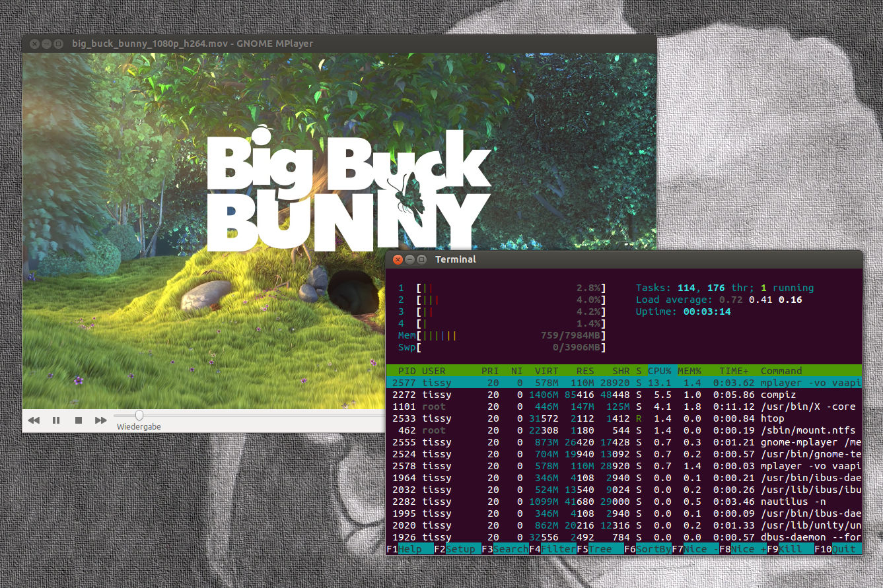This screenshot has width=883, height=588.
Task: Click the Swp usage meter in htop
Action: pyautogui.click(x=502, y=347)
